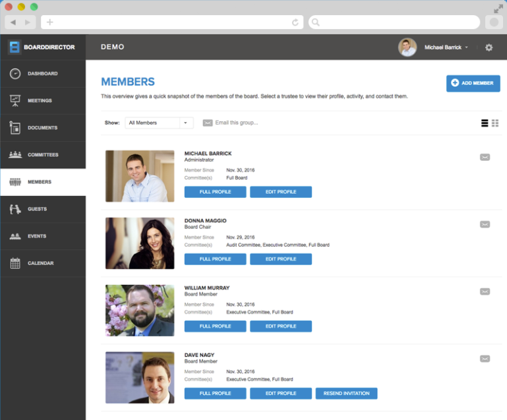Edit Donna Maggio's profile
This screenshot has width=507, height=420.
pos(281,259)
